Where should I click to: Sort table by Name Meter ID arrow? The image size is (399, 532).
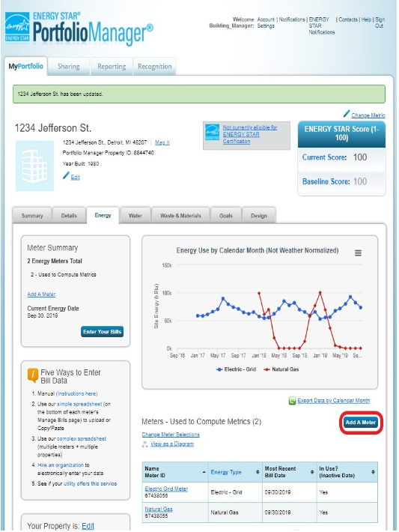(204, 472)
